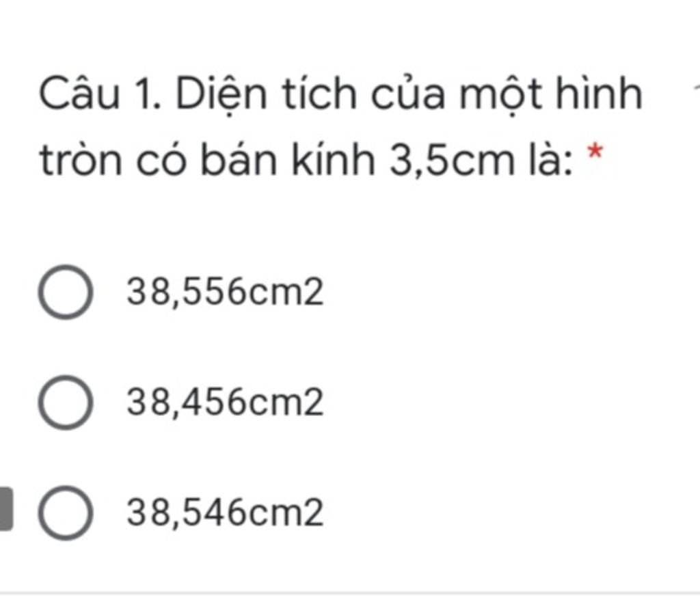Click the 'cm2' unit of first option

(x=286, y=292)
